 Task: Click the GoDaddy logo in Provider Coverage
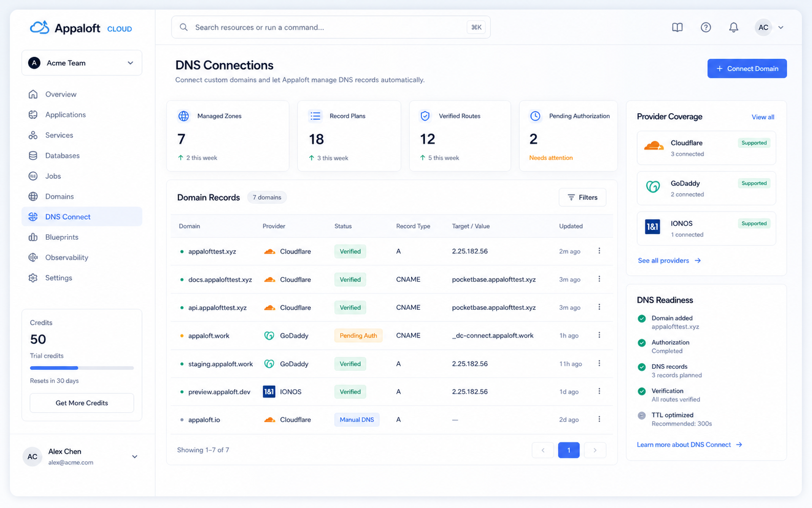point(653,187)
